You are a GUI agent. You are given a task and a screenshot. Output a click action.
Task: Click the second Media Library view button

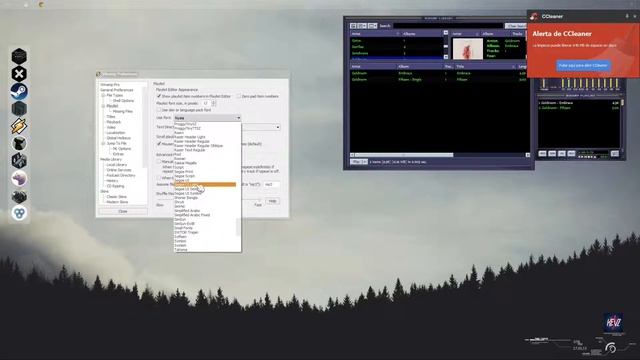click(x=362, y=26)
